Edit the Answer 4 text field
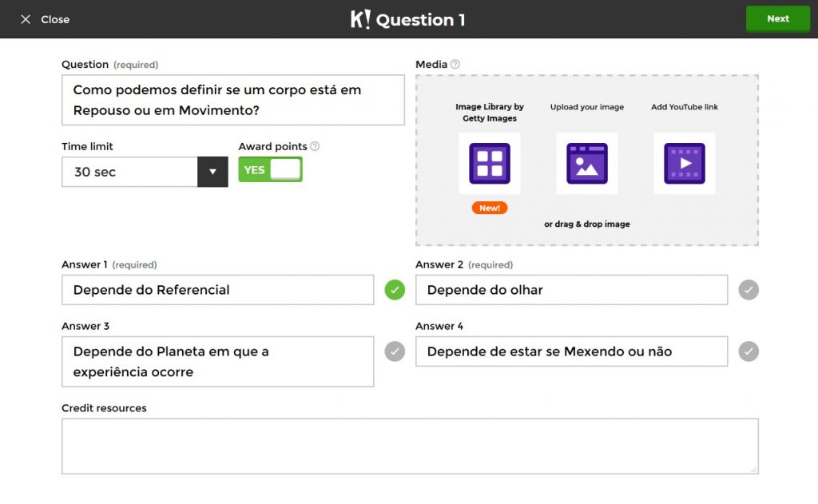 click(x=571, y=351)
